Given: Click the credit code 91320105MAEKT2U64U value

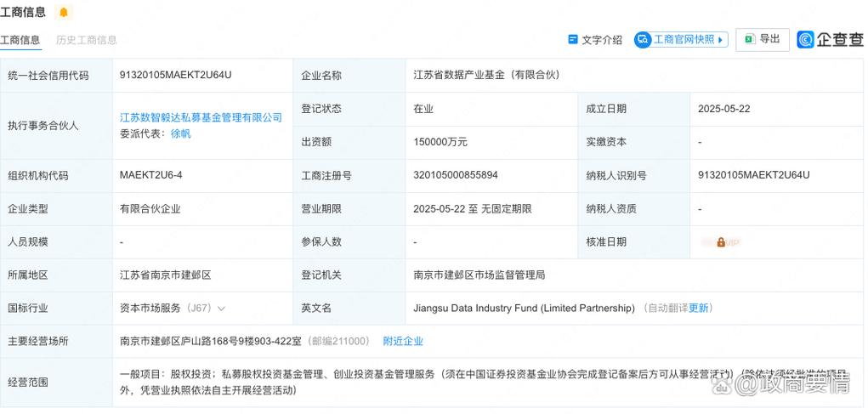Looking at the screenshot, I should click(176, 75).
